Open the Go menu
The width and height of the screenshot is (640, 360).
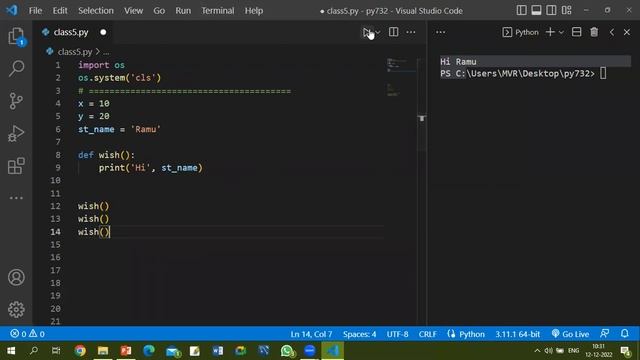[x=159, y=11]
